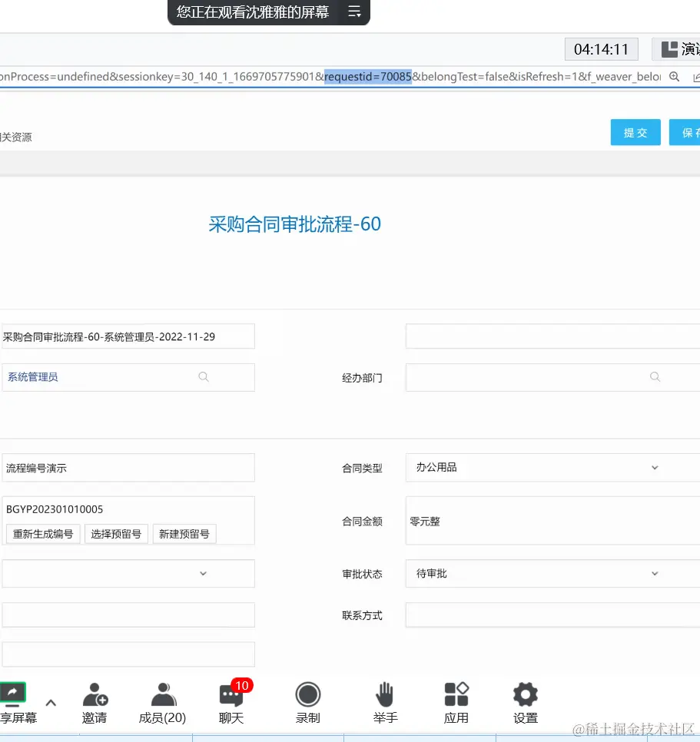The width and height of the screenshot is (700, 742).
Task: Open the empty dropdown below contract number
Action: (x=128, y=574)
